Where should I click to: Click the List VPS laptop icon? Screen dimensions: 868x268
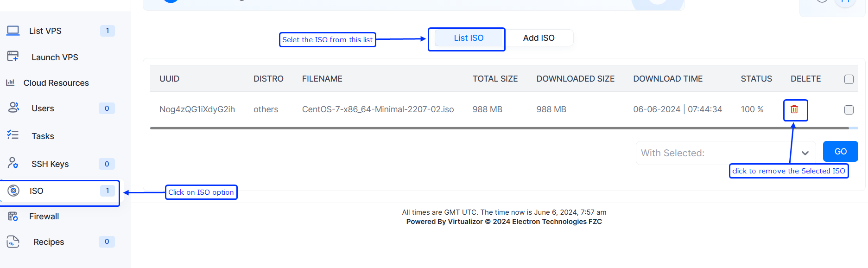pos(13,31)
